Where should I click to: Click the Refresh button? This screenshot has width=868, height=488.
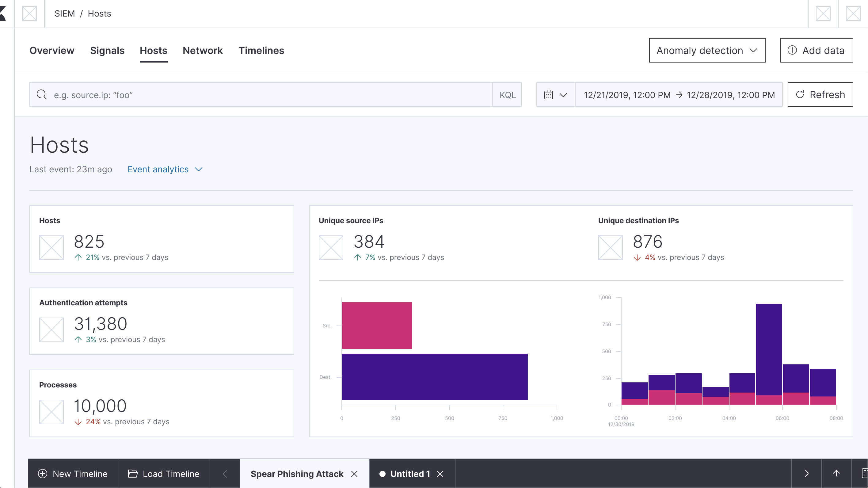(x=820, y=95)
